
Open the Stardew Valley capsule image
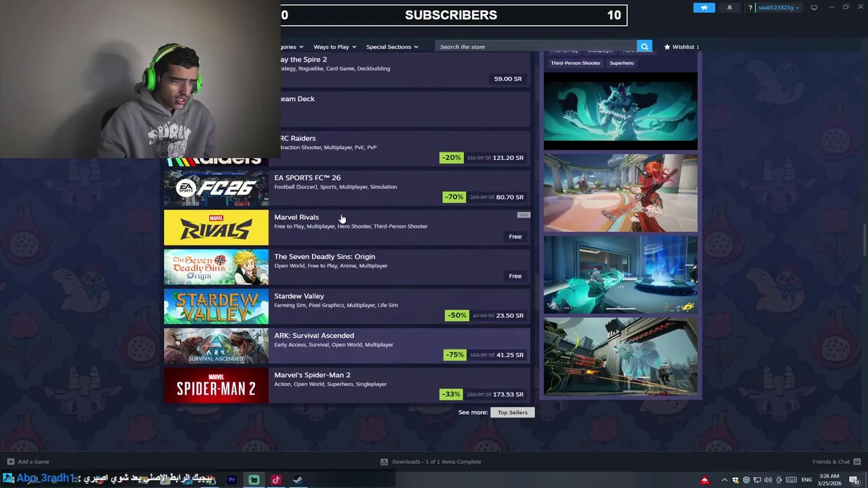pyautogui.click(x=216, y=306)
